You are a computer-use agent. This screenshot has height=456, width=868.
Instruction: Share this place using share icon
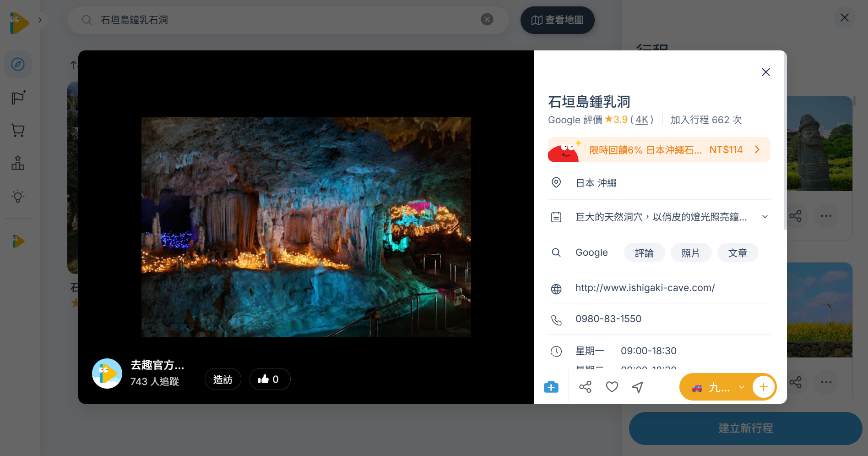pos(585,387)
